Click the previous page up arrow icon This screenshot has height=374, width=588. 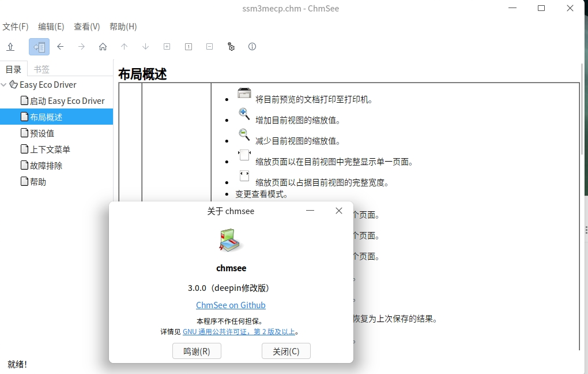[x=124, y=47]
